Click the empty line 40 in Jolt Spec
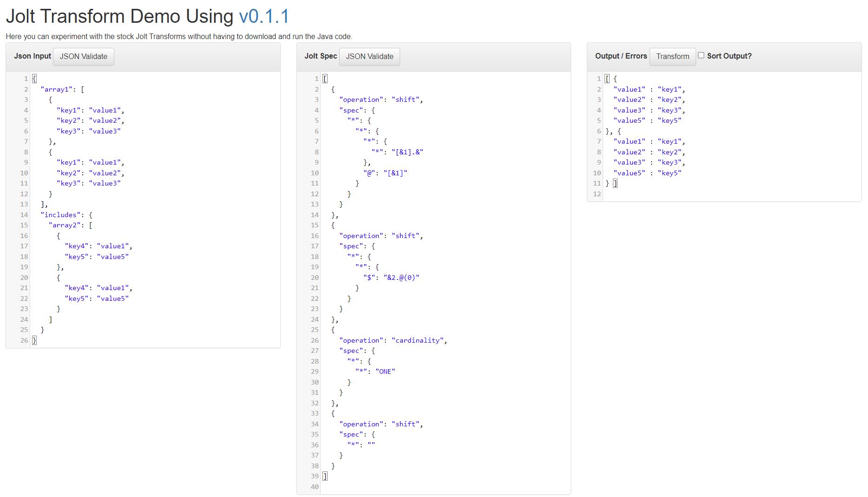The height and width of the screenshot is (497, 868). pyautogui.click(x=445, y=487)
